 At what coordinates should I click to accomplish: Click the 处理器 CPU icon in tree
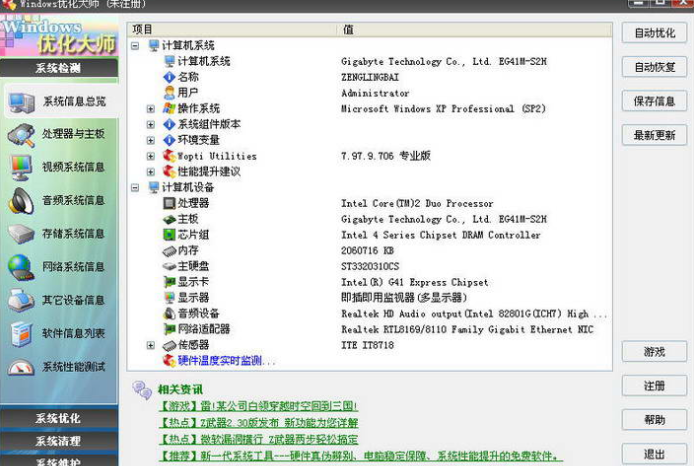169,203
